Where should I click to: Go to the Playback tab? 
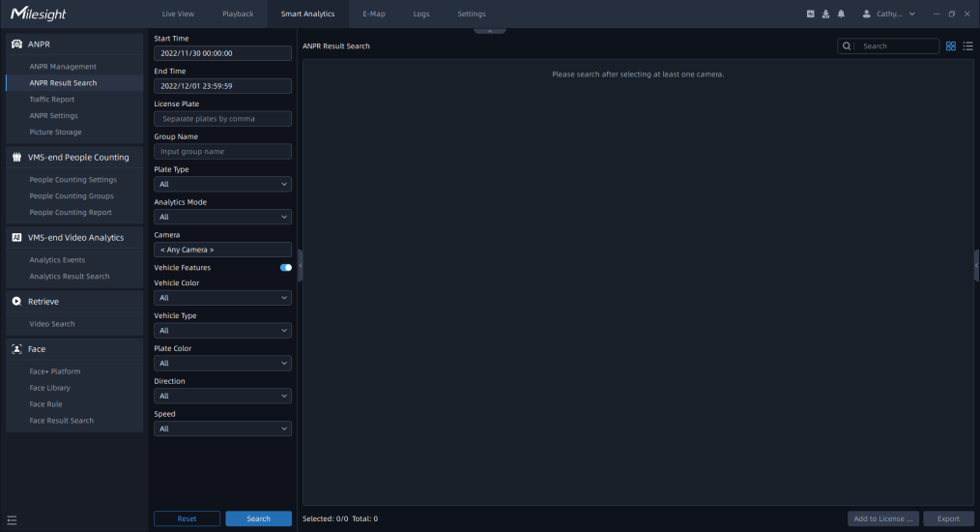(x=238, y=14)
